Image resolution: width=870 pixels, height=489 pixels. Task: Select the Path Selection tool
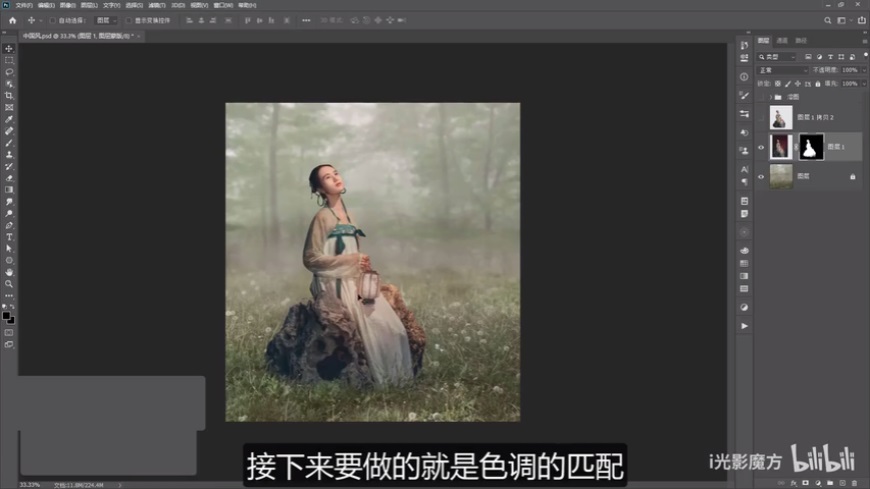coord(9,249)
